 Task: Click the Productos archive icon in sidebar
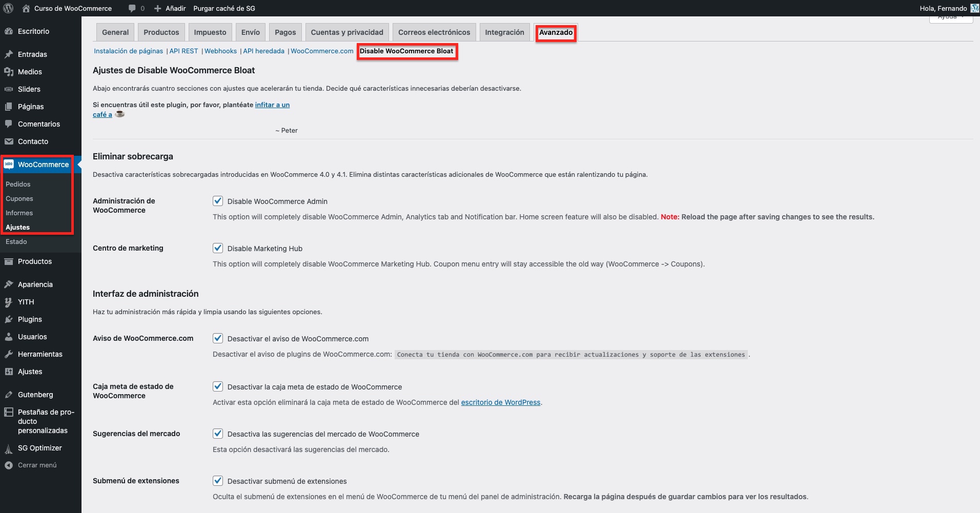[9, 261]
